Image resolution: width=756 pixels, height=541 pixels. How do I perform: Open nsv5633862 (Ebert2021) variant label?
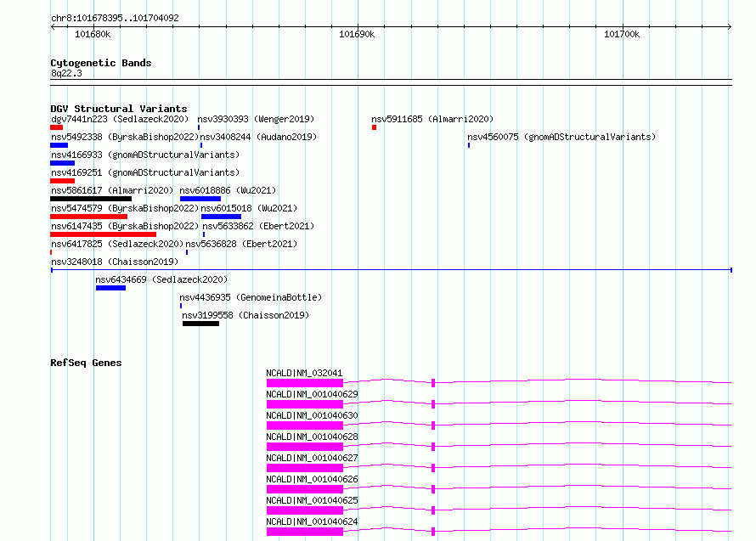point(258,226)
